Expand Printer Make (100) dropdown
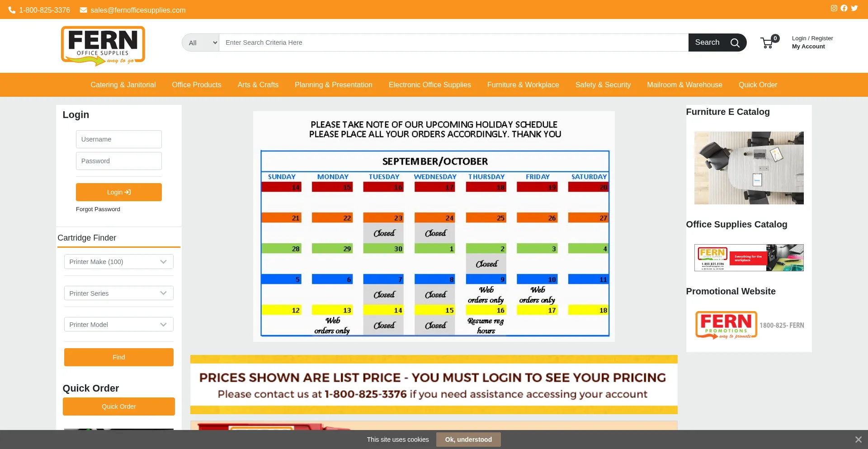 pos(119,262)
